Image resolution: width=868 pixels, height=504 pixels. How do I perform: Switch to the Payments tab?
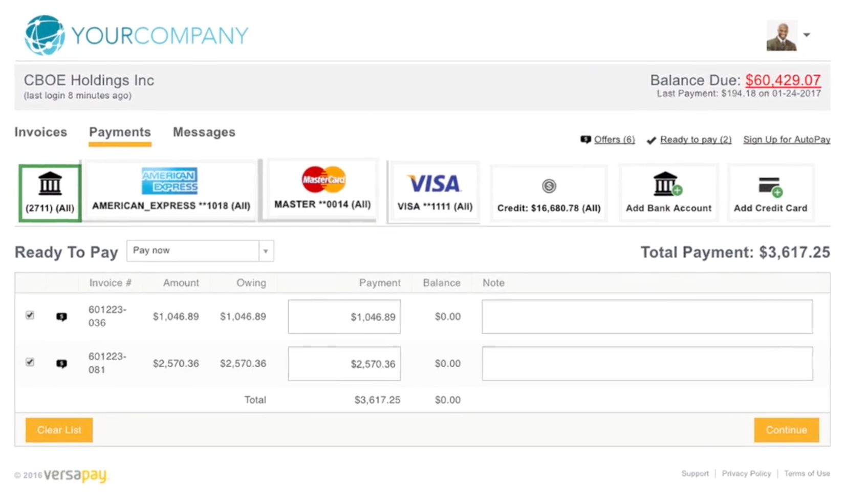[x=120, y=132]
